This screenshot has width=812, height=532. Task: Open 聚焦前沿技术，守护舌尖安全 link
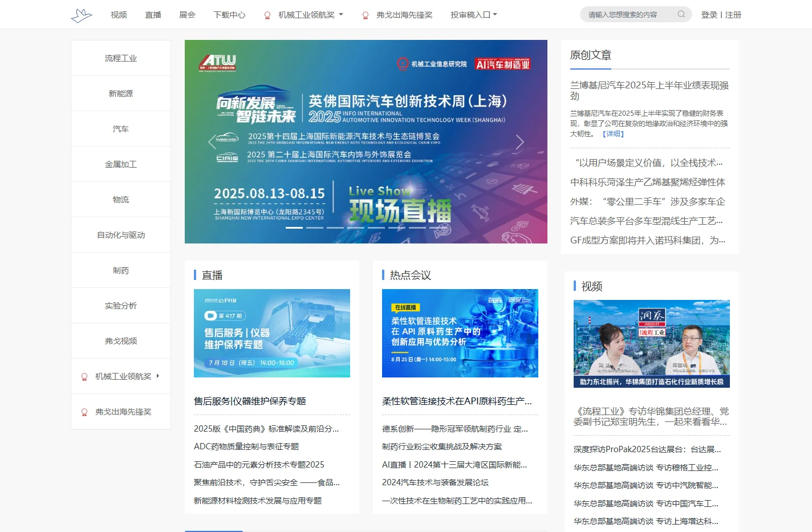(267, 482)
